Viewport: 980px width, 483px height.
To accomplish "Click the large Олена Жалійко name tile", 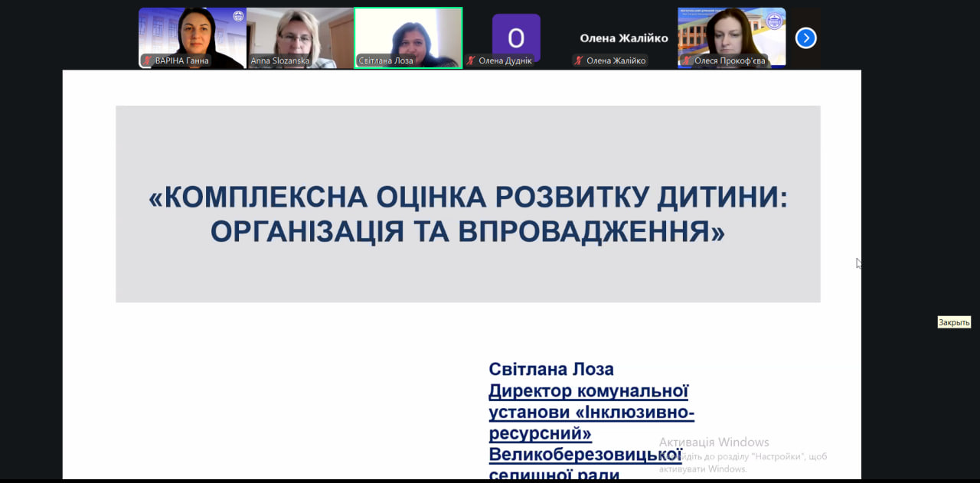I will [x=623, y=38].
